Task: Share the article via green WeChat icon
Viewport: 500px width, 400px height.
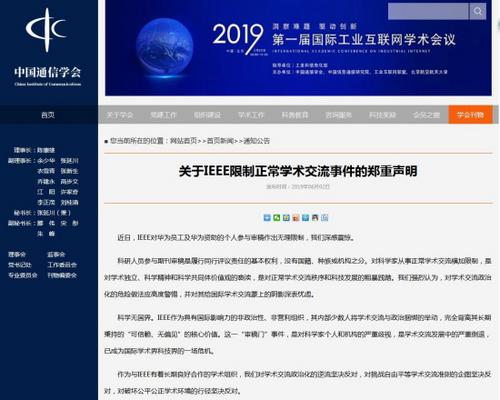Action: point(277,218)
